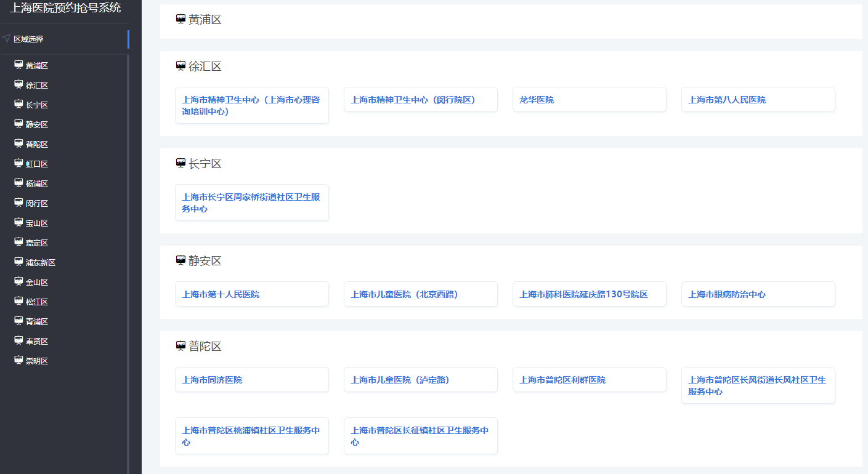This screenshot has height=474, width=868.
Task: Choose 松江区 from the district sidebar
Action: point(37,302)
